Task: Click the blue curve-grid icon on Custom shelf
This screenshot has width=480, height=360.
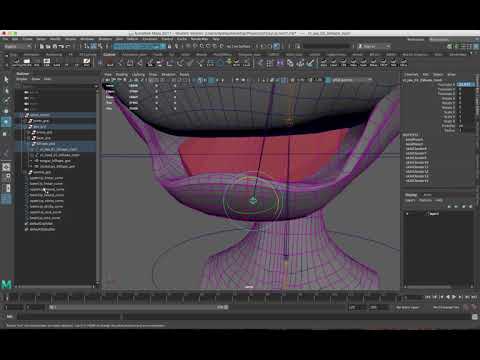Action: (211, 62)
